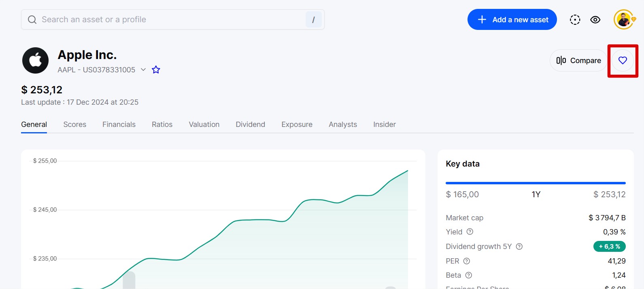The height and width of the screenshot is (289, 644).
Task: Click the $ 255,00 chart axis label
Action: (x=45, y=161)
